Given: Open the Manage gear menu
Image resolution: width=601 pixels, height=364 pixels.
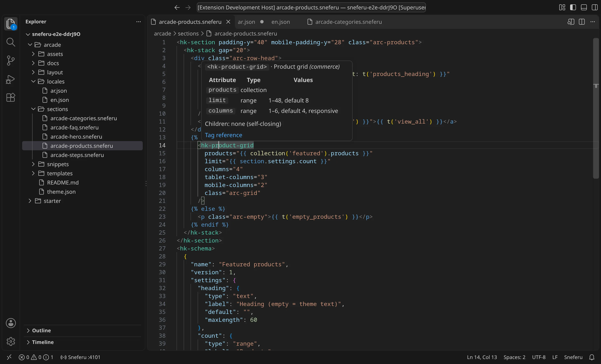Looking at the screenshot, I should (x=11, y=341).
